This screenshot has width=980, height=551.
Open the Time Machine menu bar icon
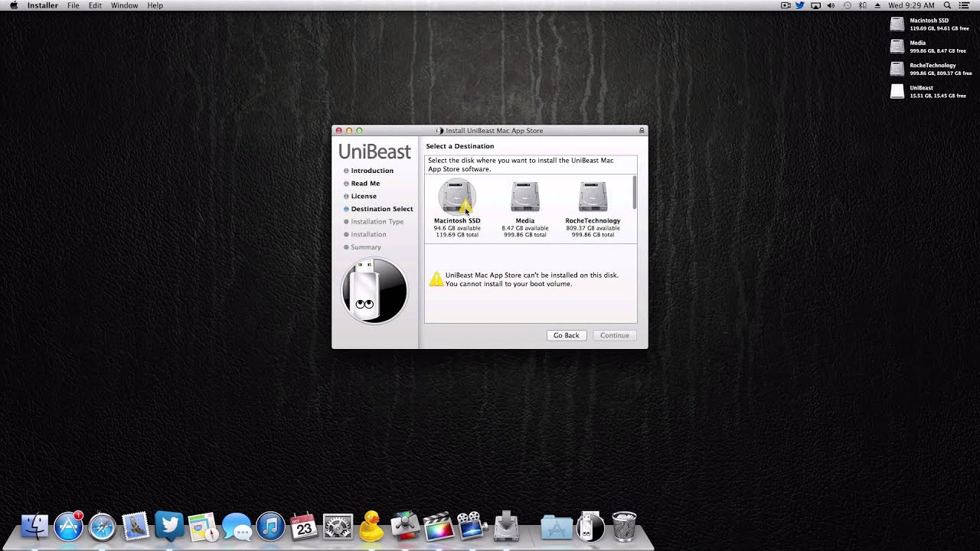point(848,5)
